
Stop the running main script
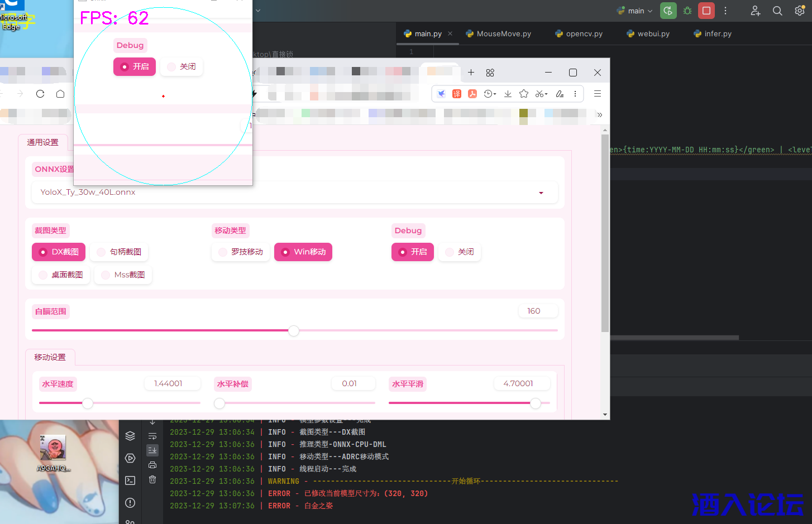[x=706, y=11]
